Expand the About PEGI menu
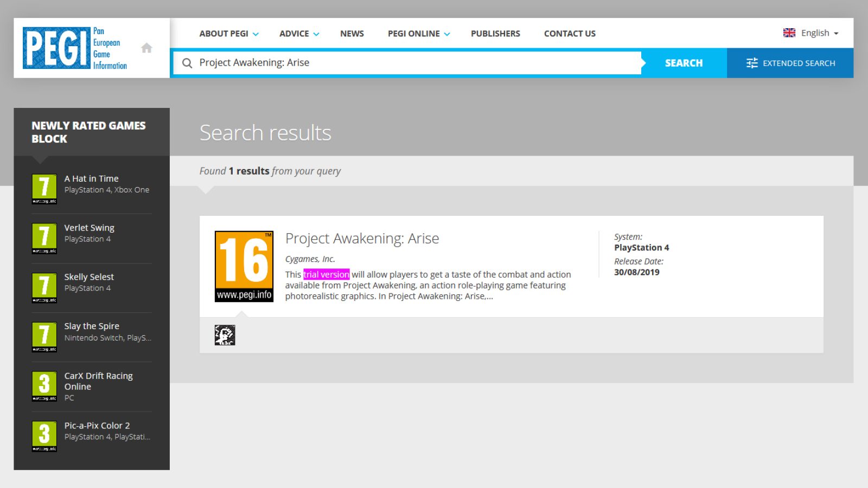Viewport: 868px width, 488px height. (x=229, y=34)
